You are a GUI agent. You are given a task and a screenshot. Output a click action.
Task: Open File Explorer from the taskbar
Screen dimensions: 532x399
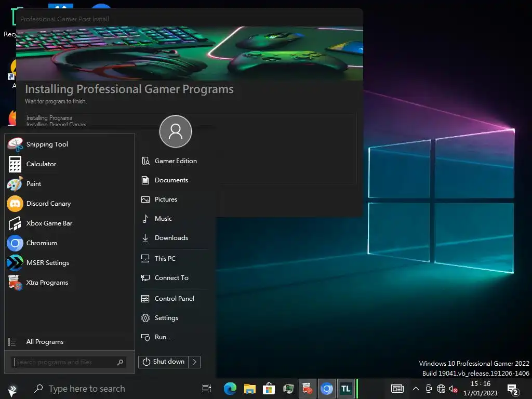click(x=250, y=389)
